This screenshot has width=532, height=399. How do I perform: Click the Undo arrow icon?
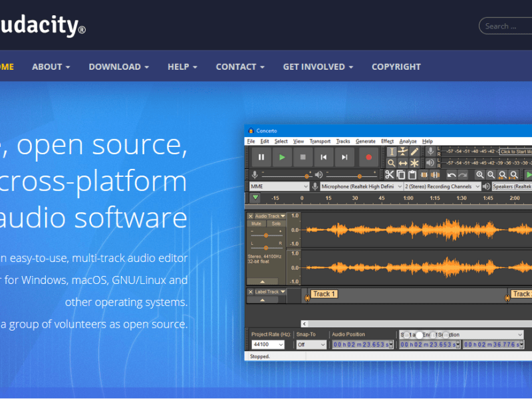click(x=452, y=174)
